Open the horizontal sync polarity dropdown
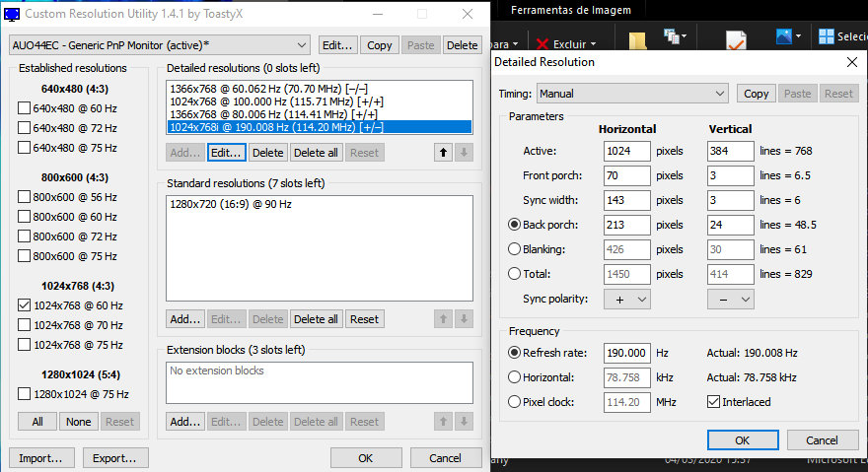This screenshot has height=472, width=868. coord(626,299)
